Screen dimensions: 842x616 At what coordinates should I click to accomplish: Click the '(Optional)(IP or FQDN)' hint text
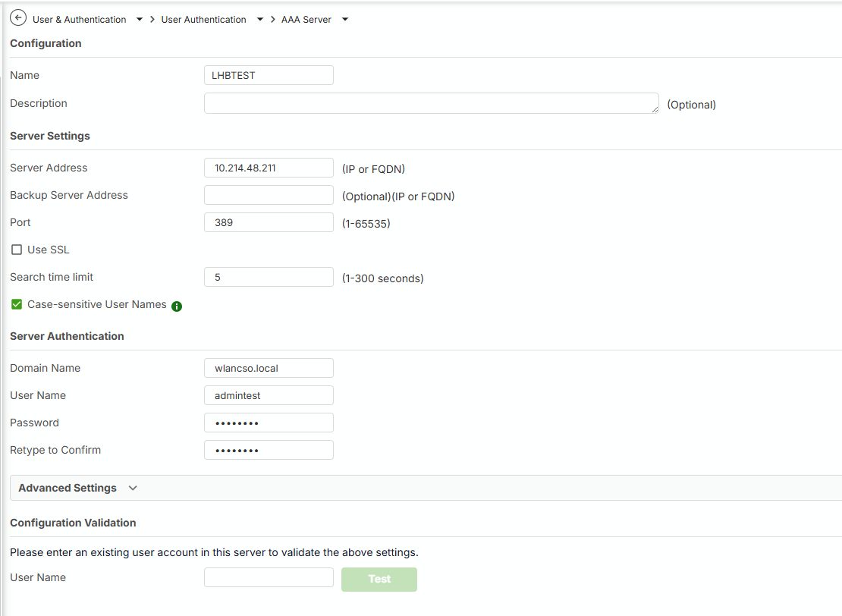(398, 196)
